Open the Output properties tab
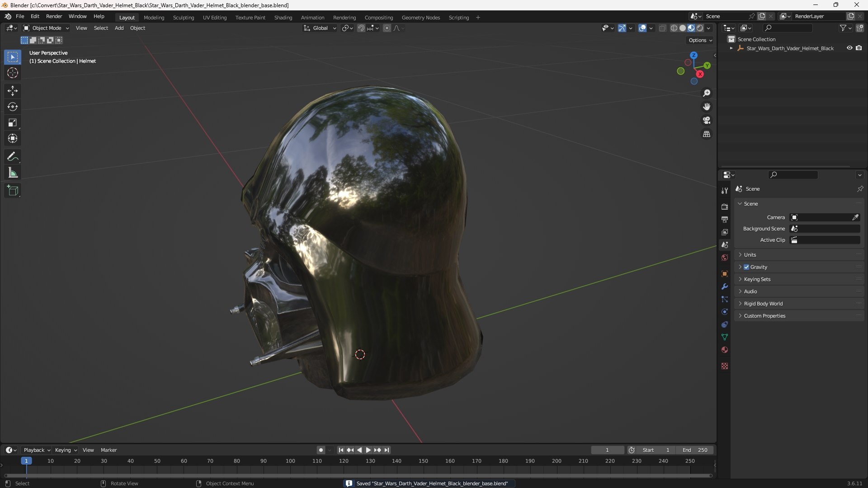 click(x=725, y=219)
